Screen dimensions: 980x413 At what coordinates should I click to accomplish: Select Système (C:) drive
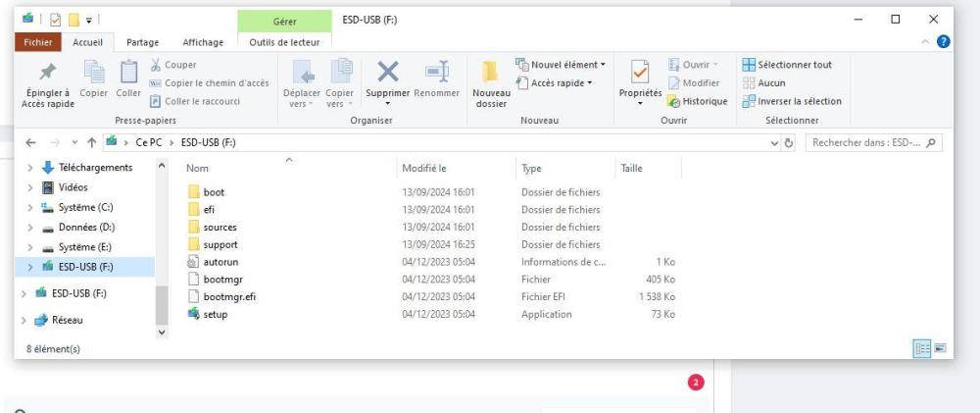coord(85,207)
